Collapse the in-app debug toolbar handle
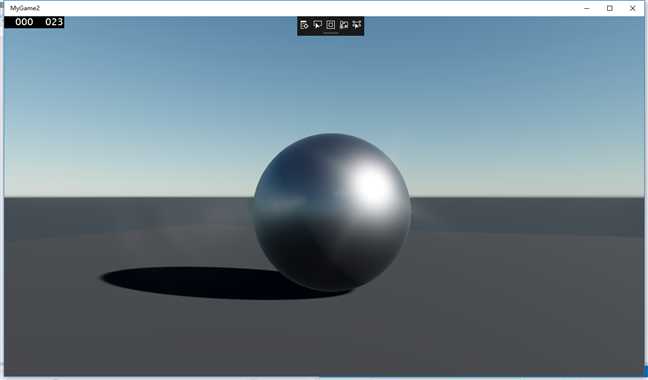This screenshot has width=648, height=380. (331, 33)
